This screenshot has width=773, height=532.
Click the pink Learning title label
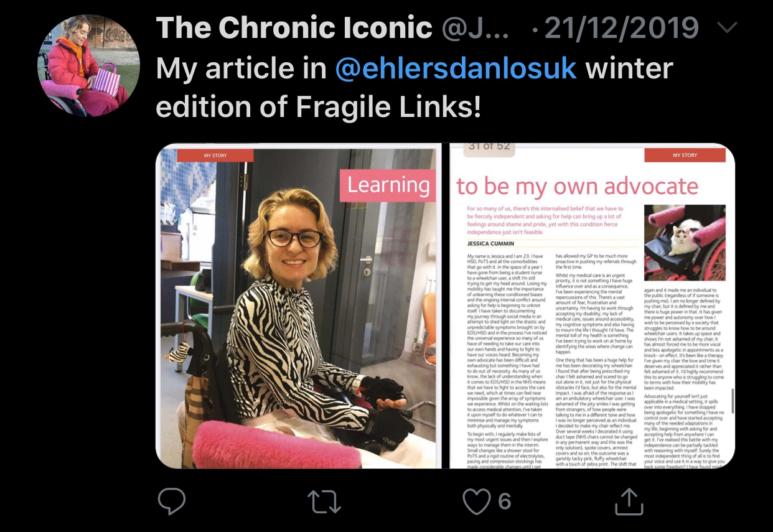[x=388, y=185]
